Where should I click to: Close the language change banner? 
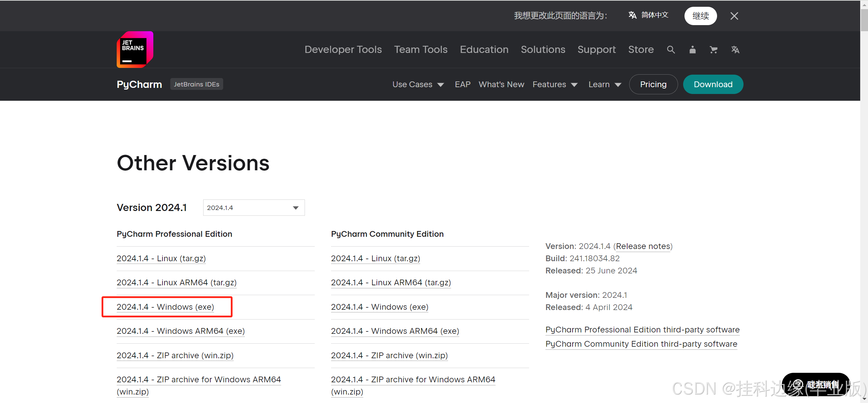pyautogui.click(x=734, y=16)
